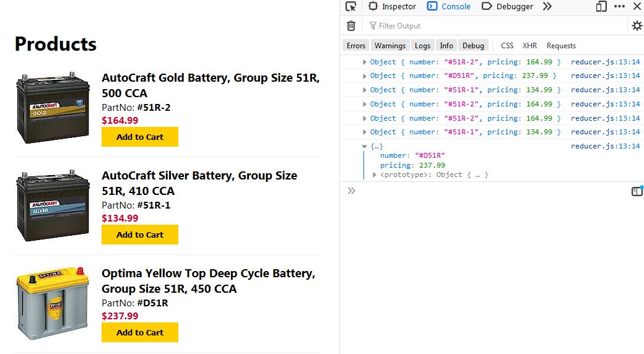Click part number #D51R on the page
The height and width of the screenshot is (354, 644).
pos(152,303)
